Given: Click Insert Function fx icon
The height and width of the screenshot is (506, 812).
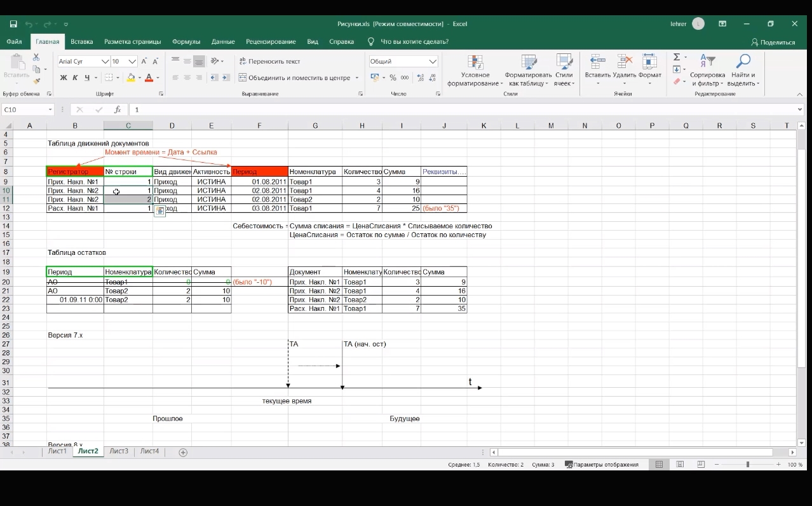Looking at the screenshot, I should point(118,109).
